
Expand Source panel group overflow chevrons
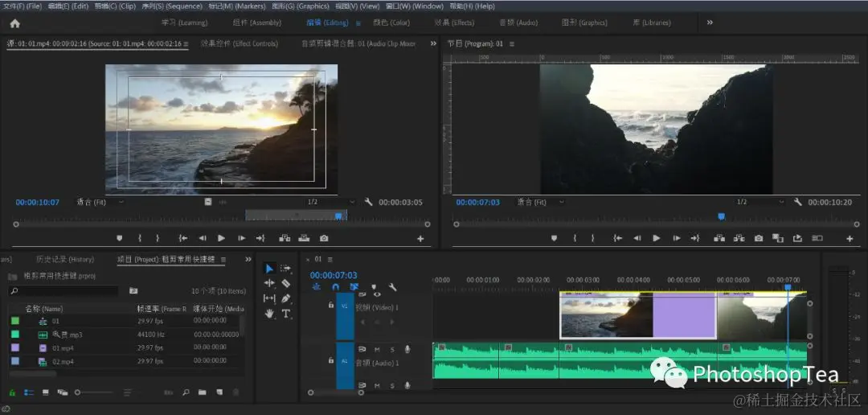tap(433, 43)
